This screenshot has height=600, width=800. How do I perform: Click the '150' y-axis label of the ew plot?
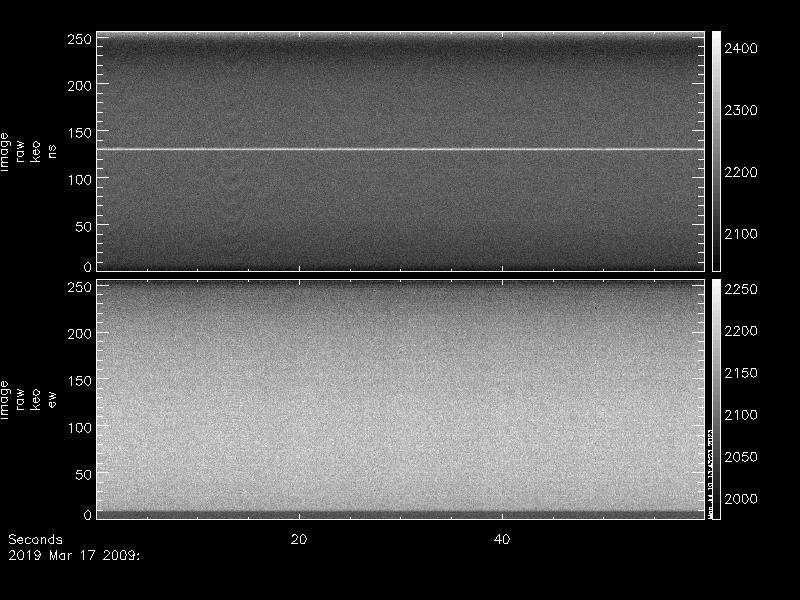pyautogui.click(x=80, y=381)
